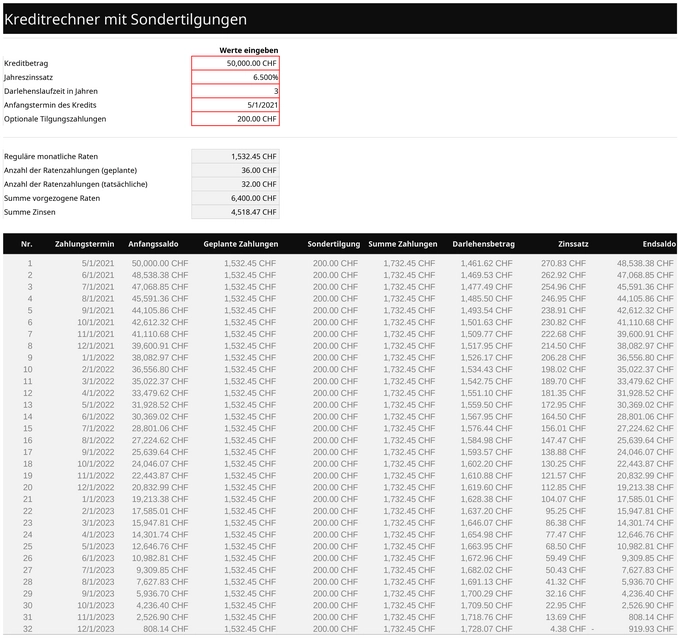
Task: Click the title Kreditrechner mit Sondertilgungen
Action: click(x=126, y=19)
